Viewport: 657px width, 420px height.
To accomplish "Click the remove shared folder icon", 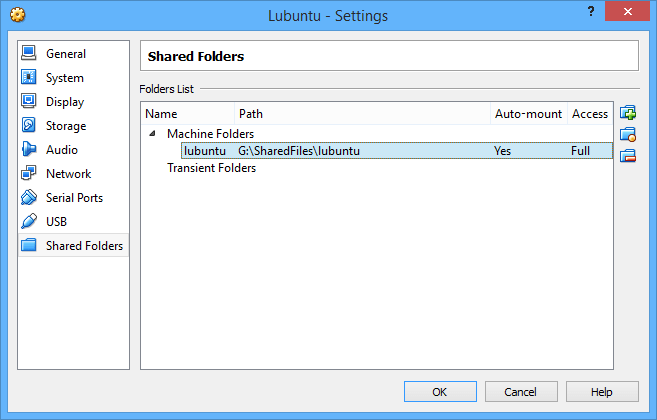I will [628, 155].
